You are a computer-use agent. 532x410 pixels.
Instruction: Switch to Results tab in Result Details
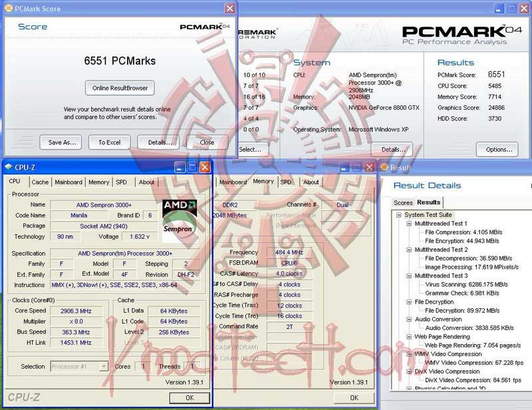click(x=428, y=202)
